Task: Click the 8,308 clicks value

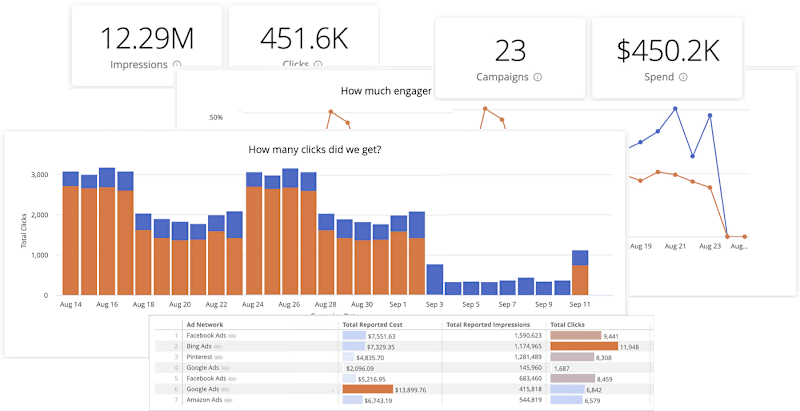Action: [x=604, y=358]
